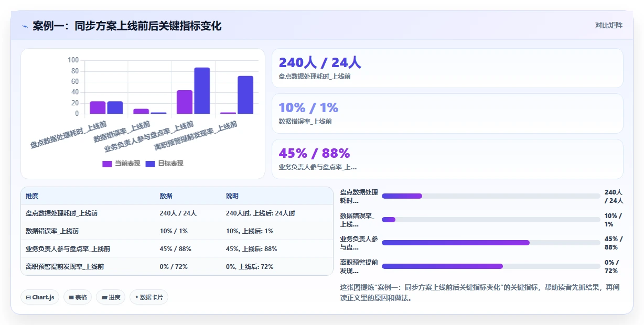The height and width of the screenshot is (325, 644).
Task: Select table cell 盘点数据处理耗时_上线前
Action: click(61, 213)
